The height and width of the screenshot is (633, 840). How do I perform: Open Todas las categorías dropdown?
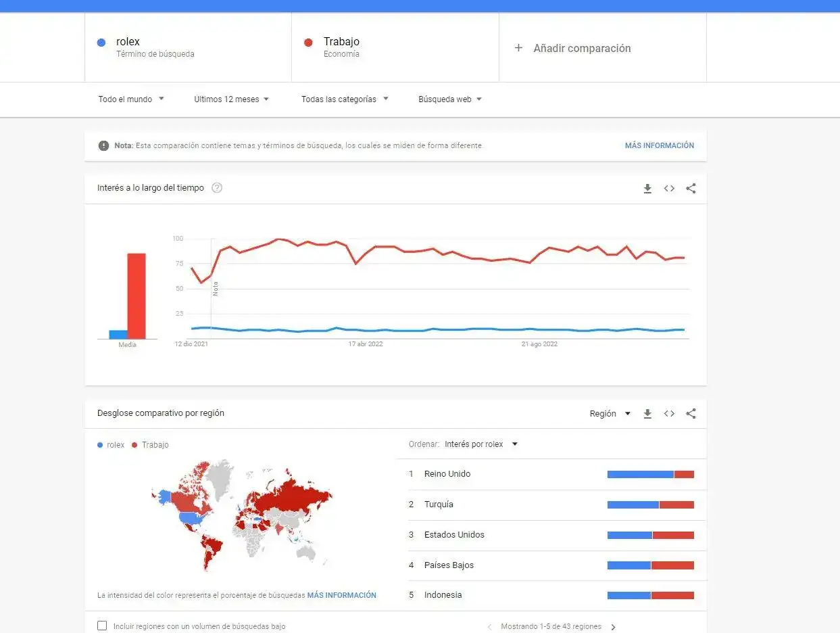[x=345, y=99]
